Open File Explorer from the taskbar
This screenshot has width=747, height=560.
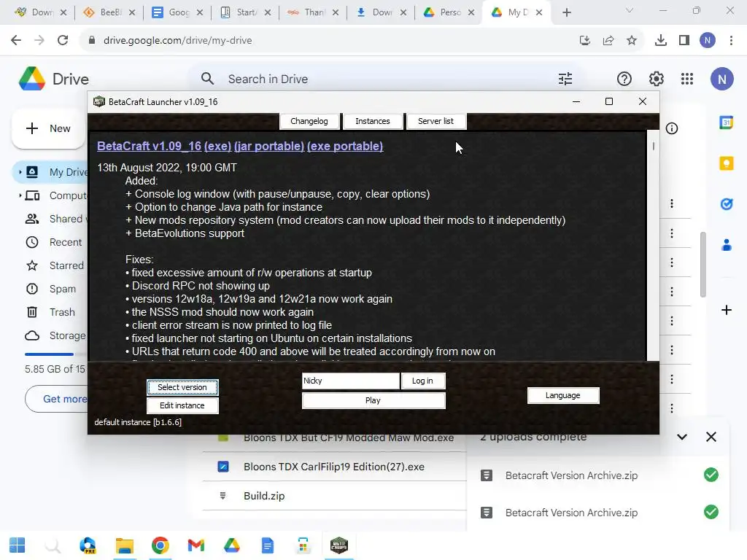coord(124,545)
